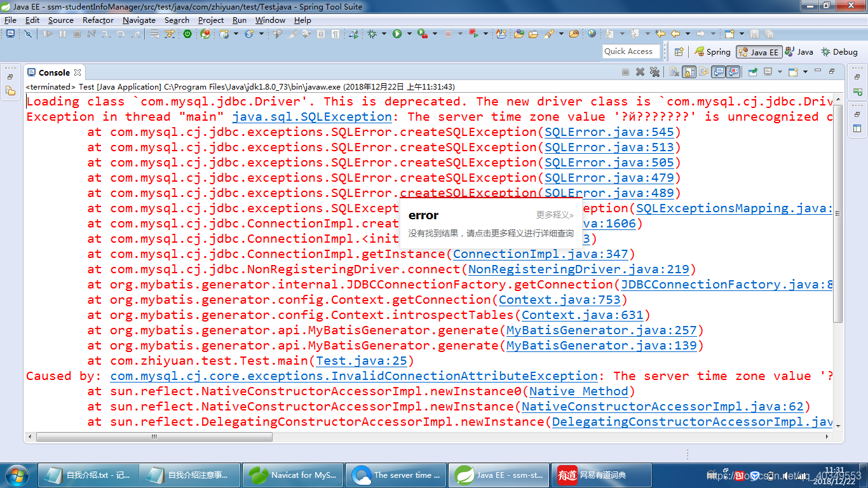Viewport: 868px width, 488px height.
Task: Expand the Display Selected Console dropdown
Action: click(780, 72)
